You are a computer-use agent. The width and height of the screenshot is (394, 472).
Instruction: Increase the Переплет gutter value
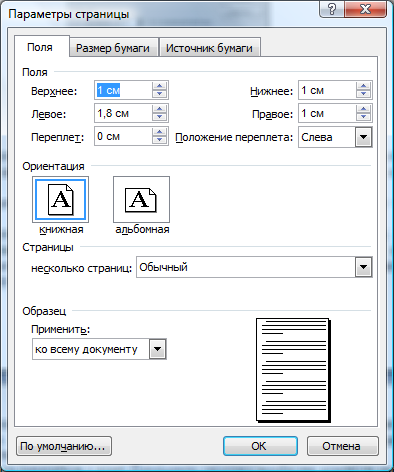point(159,132)
